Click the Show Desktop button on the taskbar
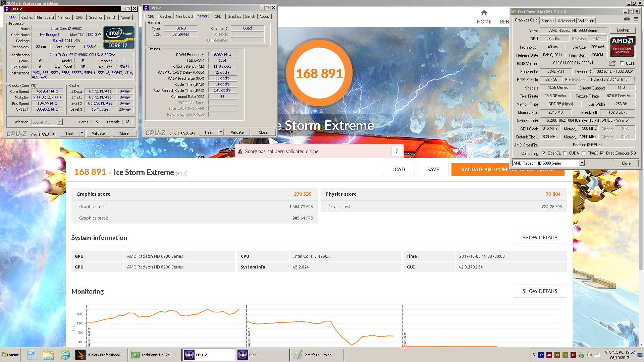The image size is (644, 362). 640,355
